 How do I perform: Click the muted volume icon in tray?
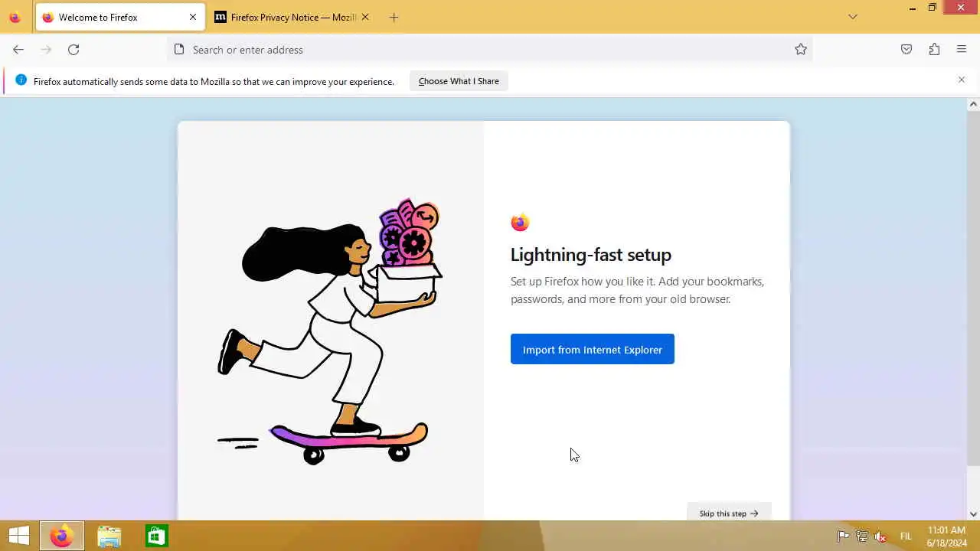coord(880,536)
